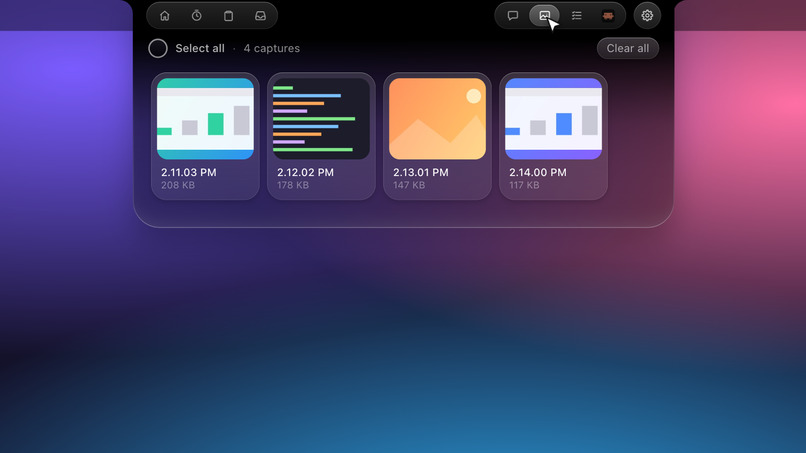Open the chat bubble icon
The image size is (806, 453).
pyautogui.click(x=512, y=15)
